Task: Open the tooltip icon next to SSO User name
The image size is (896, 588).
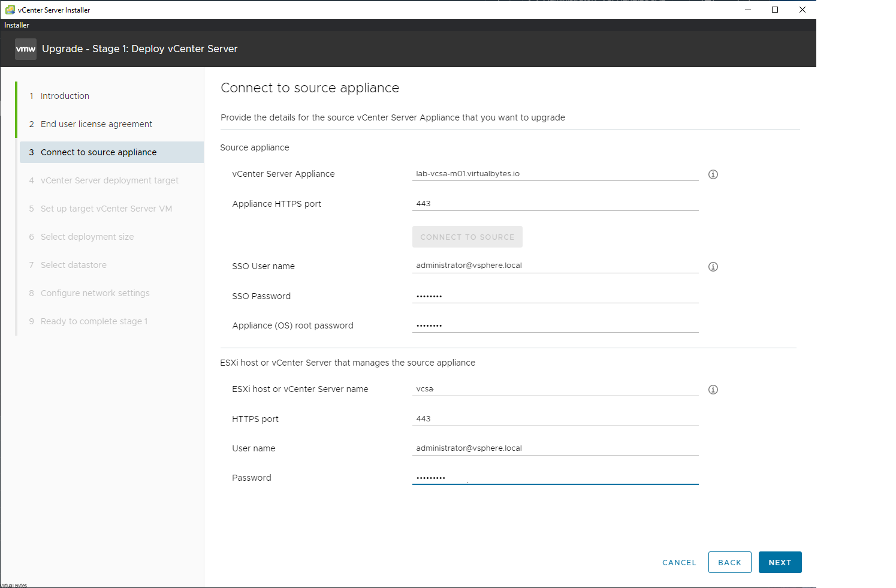Action: point(713,266)
